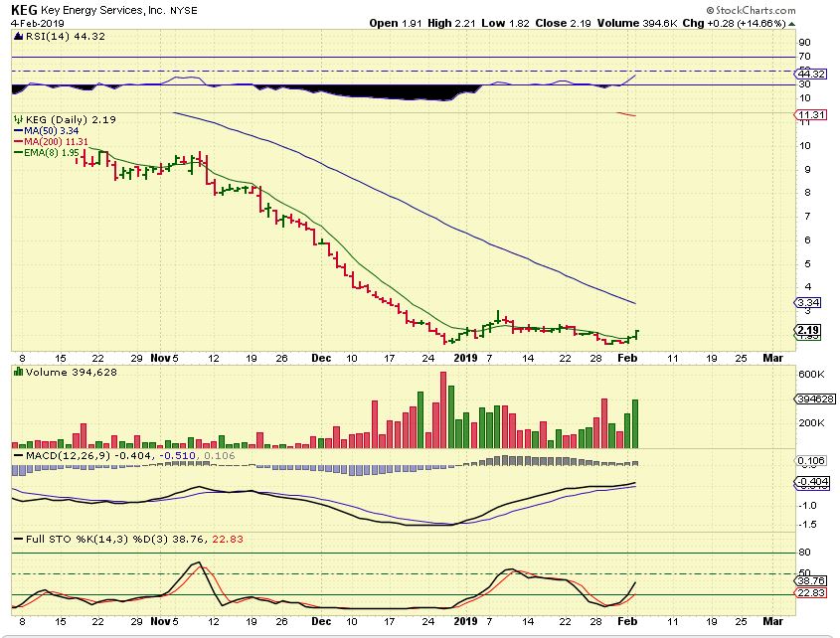Click the 80 level label on stochastic axis
Screen dimensions: 840x638
coord(804,553)
